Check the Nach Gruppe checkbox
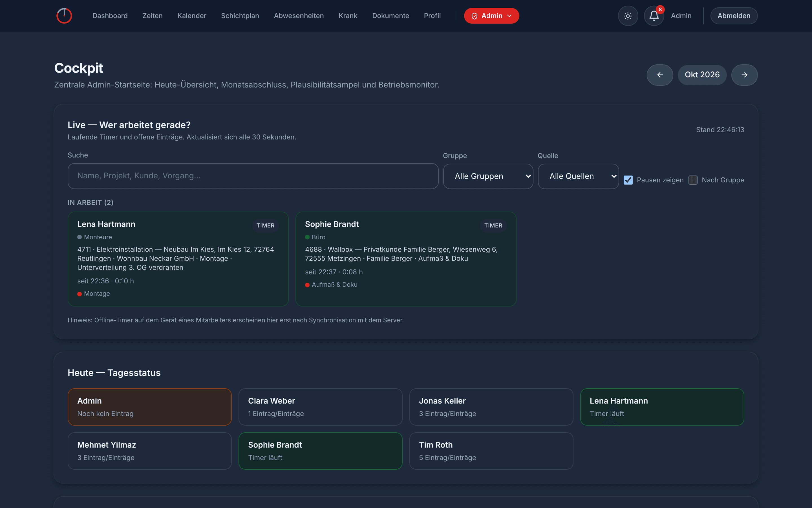Viewport: 812px width, 508px height. click(693, 180)
